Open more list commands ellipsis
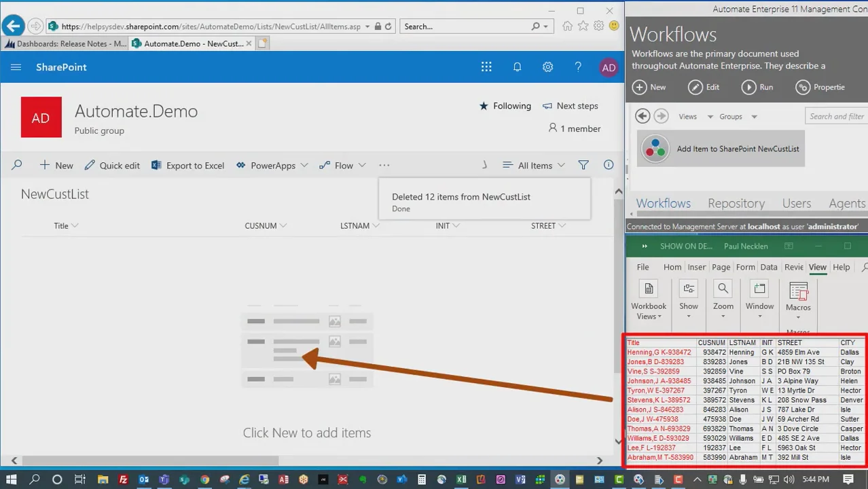Screen dimensions: 868x489 pyautogui.click(x=384, y=165)
